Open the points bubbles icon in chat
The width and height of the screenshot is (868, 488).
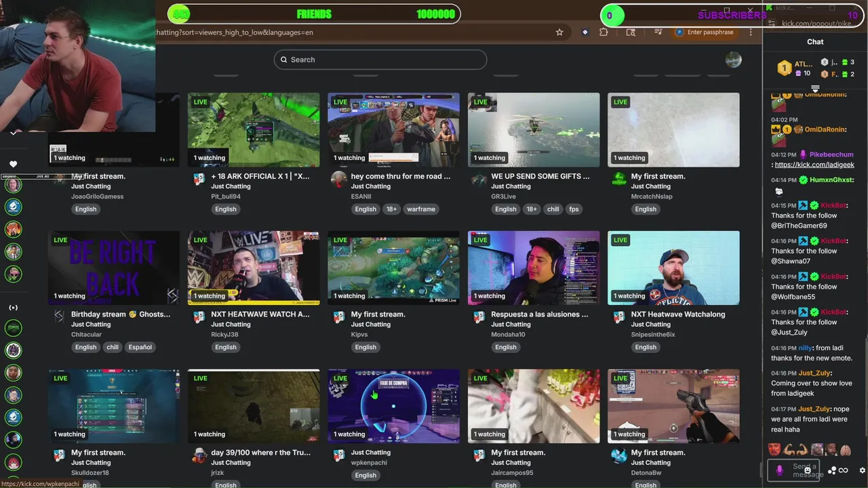[x=832, y=470]
